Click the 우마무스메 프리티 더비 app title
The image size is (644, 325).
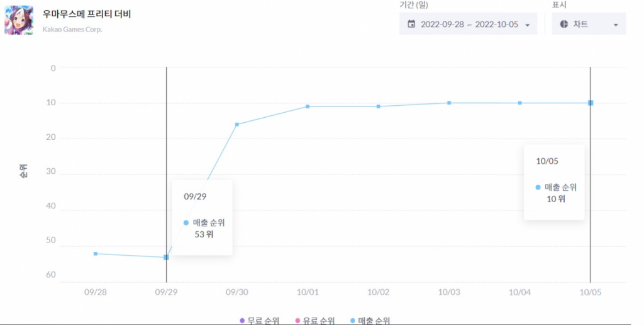pyautogui.click(x=87, y=14)
